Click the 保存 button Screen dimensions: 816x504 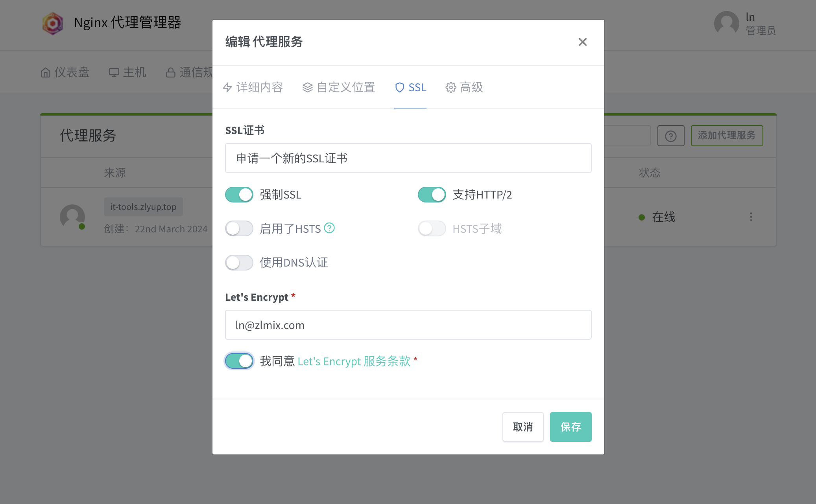[x=570, y=427]
